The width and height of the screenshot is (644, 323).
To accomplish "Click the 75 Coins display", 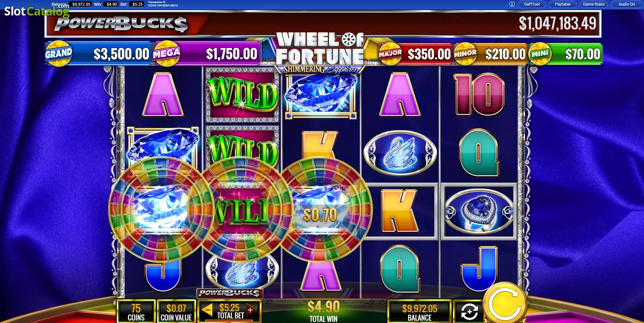I will click(136, 312).
